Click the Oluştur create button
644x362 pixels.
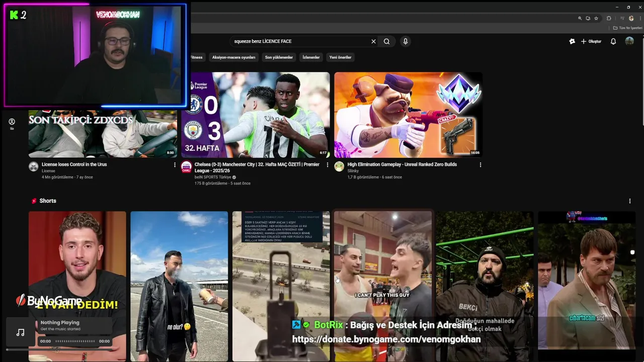coord(591,41)
